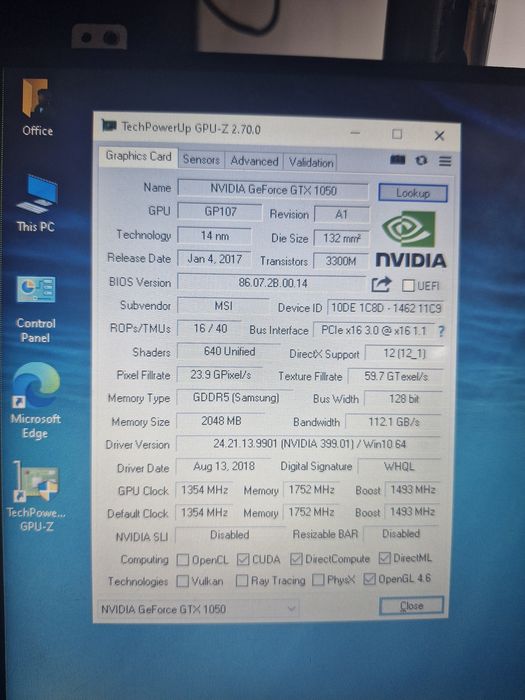
Task: Click the GPU-Z title bar app icon
Action: coord(109,126)
